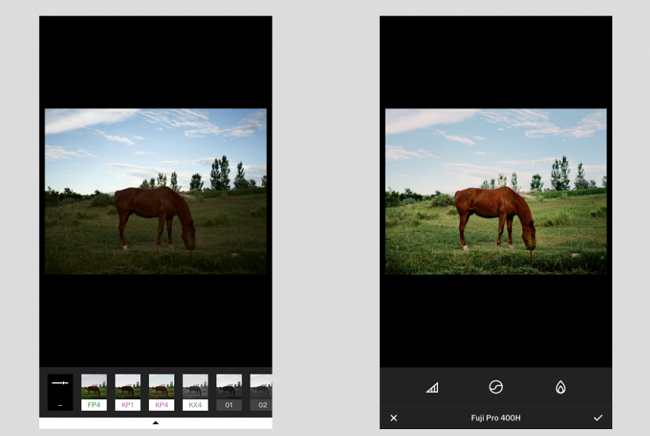Pick the 02 preset at the edge
Screen dimensions: 650x436
[261, 392]
